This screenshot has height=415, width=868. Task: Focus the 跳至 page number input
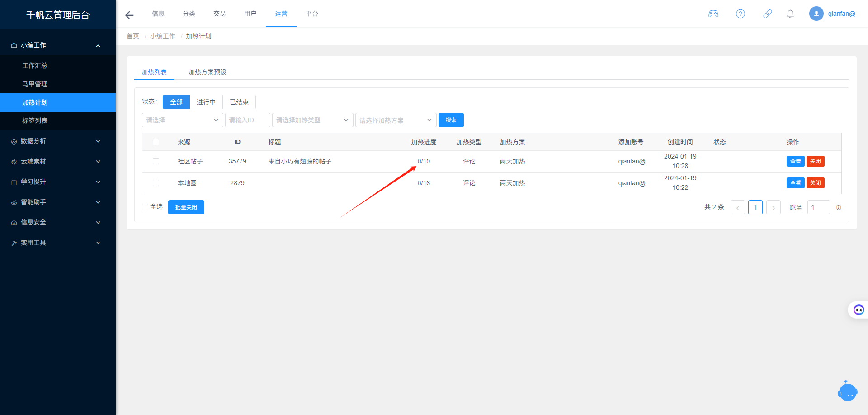(819, 207)
